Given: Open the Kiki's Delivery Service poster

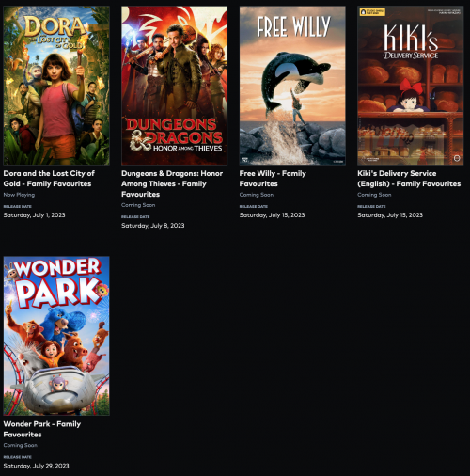Looking at the screenshot, I should (411, 86).
